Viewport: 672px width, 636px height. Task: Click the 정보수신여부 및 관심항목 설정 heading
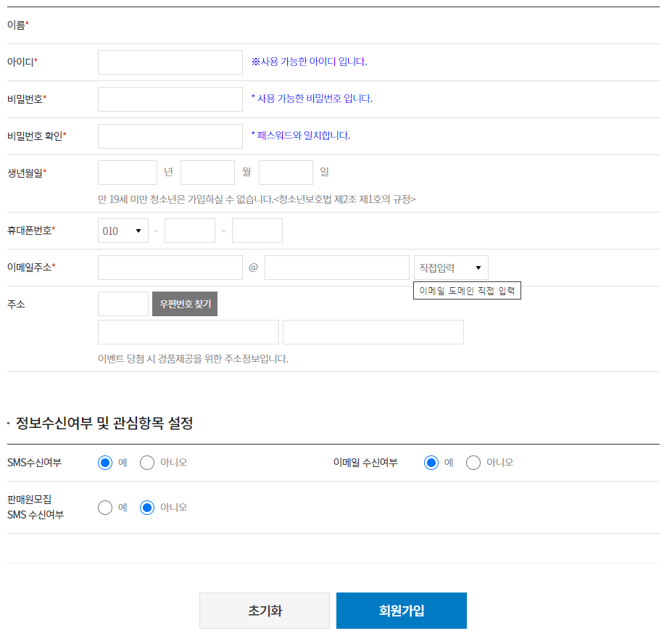[x=104, y=424]
